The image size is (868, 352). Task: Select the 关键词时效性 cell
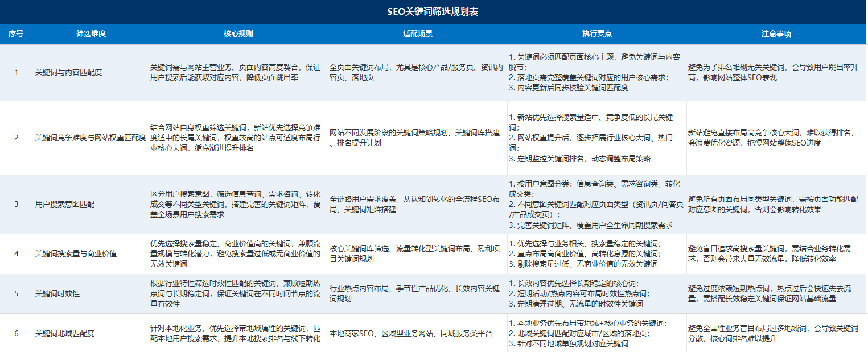tap(91, 293)
